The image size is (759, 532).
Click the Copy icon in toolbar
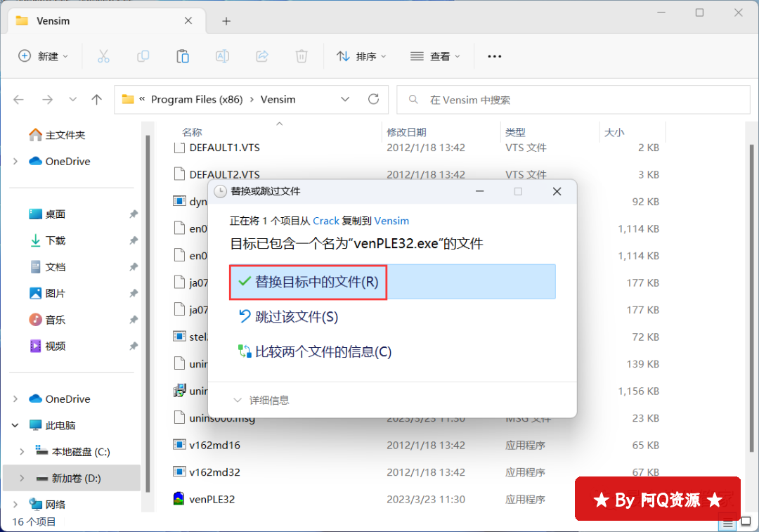tap(143, 56)
